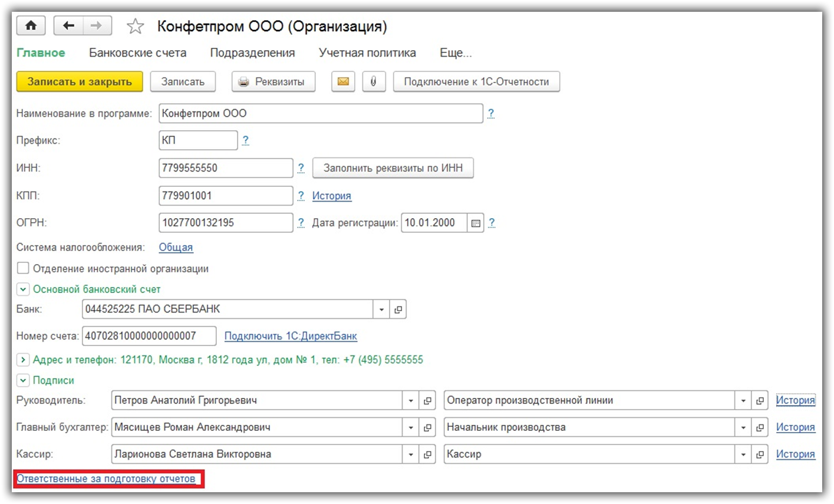Image resolution: width=834 pixels, height=504 pixels.
Task: Open Начальник производства position icon
Action: [x=760, y=428]
